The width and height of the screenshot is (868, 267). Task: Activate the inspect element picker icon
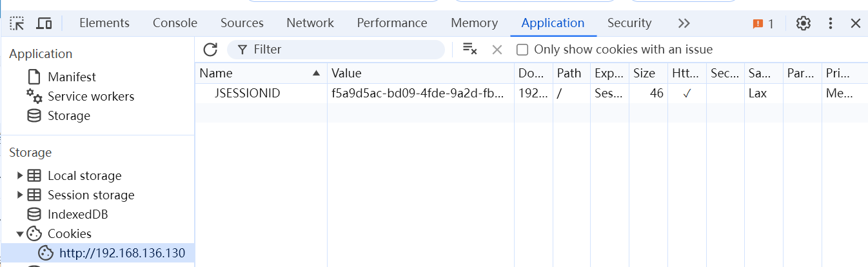[x=17, y=23]
